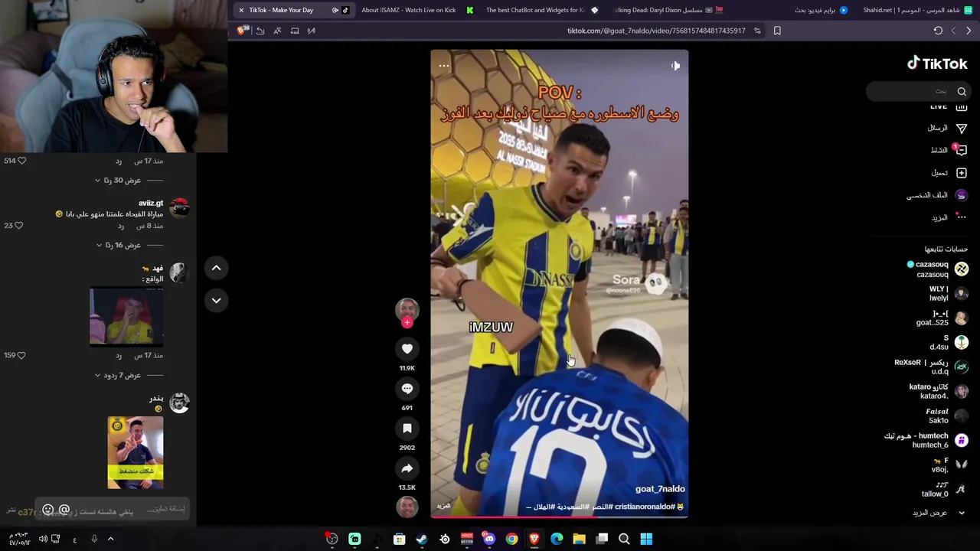The height and width of the screenshot is (551, 980).
Task: Bookmark this page in the address bar
Action: coord(777,31)
